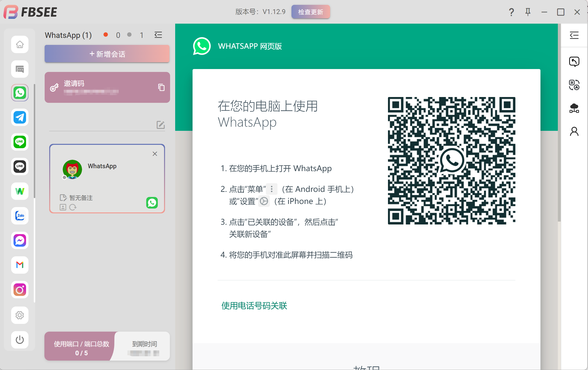Click the refresh icon on session card
The height and width of the screenshot is (370, 588).
coord(73,207)
